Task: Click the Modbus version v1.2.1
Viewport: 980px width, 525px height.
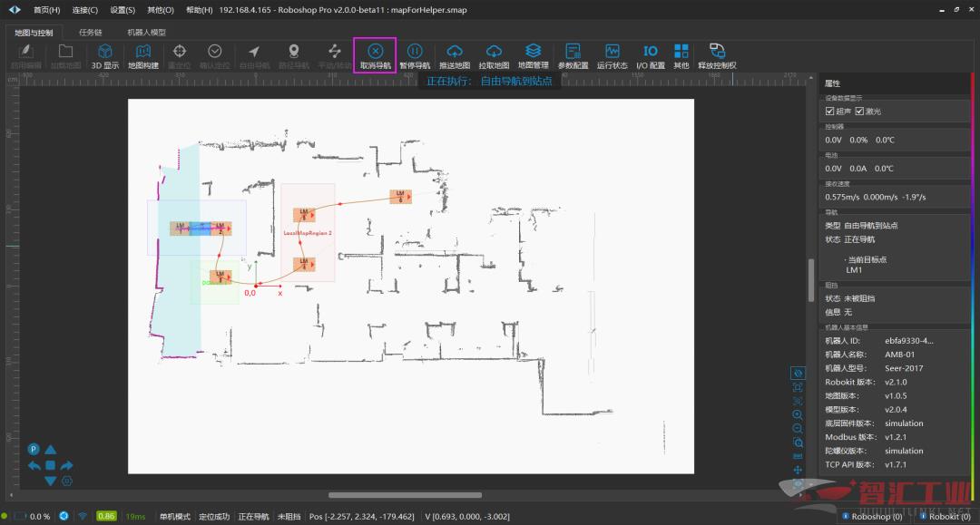Action: [896, 437]
